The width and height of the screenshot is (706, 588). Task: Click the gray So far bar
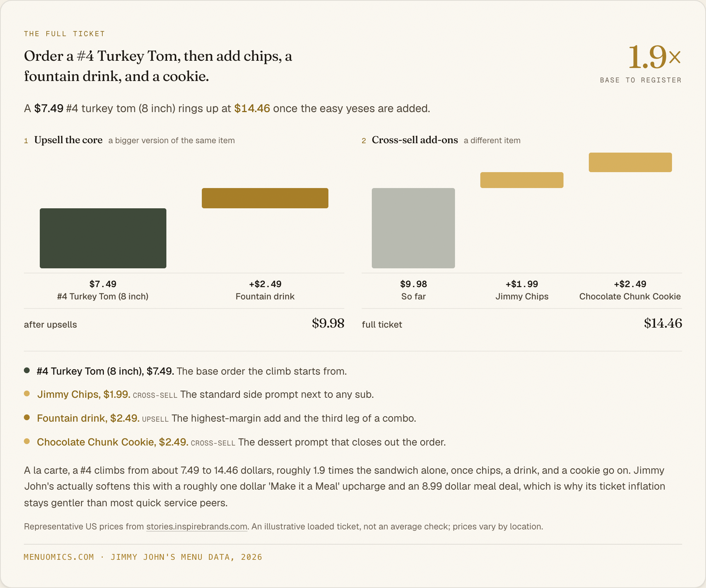click(413, 228)
